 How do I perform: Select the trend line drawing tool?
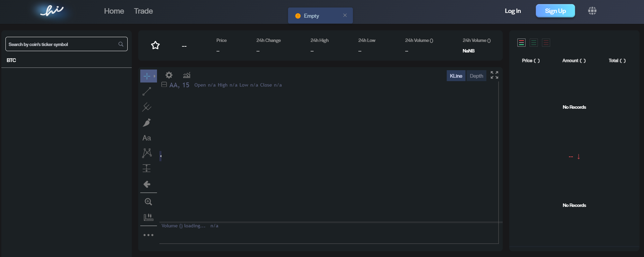[x=147, y=91]
